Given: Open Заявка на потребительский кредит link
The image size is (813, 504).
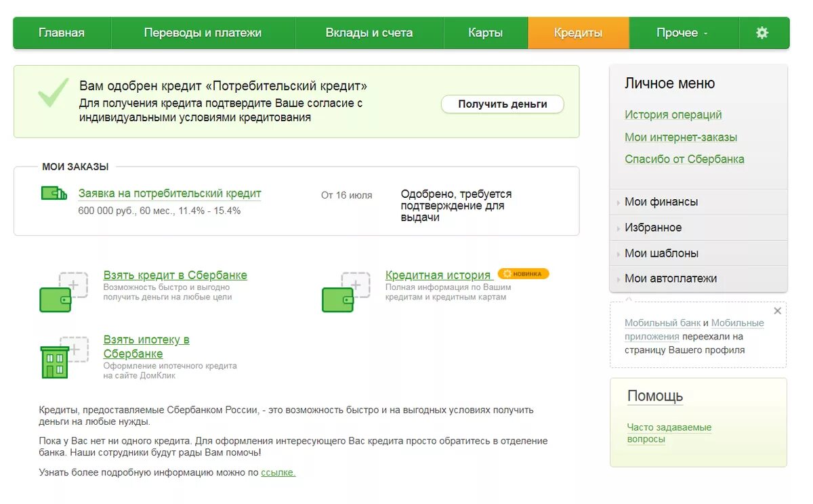Looking at the screenshot, I should 169,194.
